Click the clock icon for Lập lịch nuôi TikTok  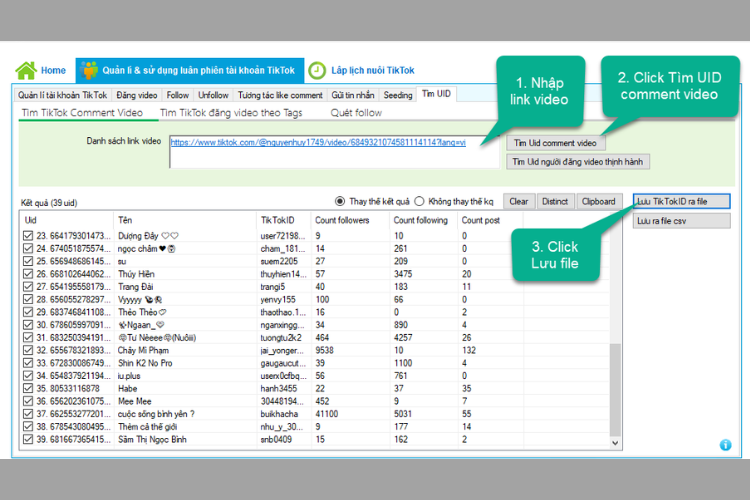point(317,70)
